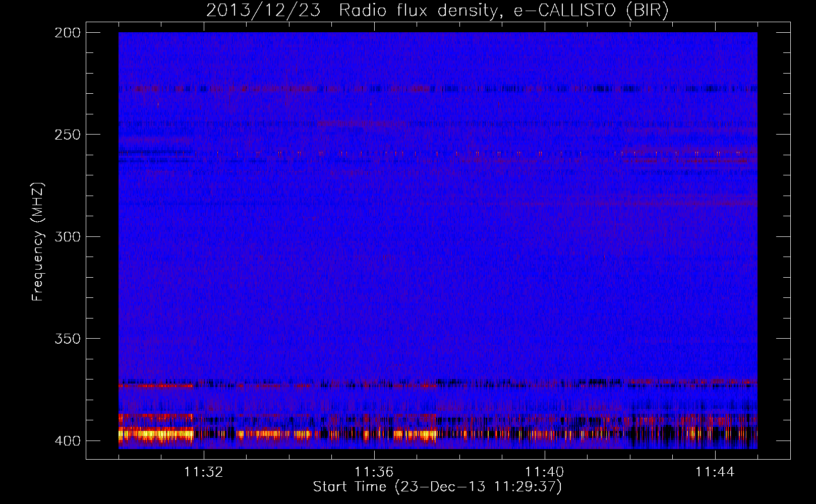Click the 11:32 time tick label
The height and width of the screenshot is (504, 816).
click(x=203, y=472)
